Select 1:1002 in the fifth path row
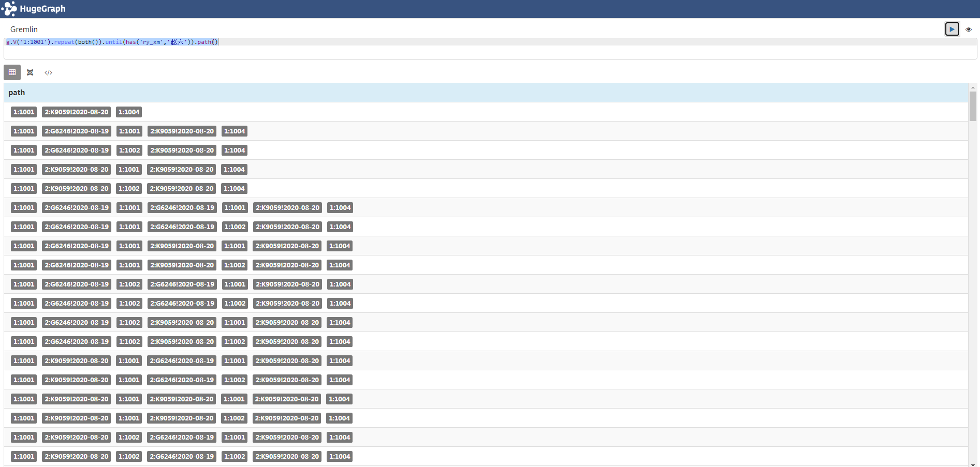This screenshot has width=980, height=467. (x=129, y=189)
